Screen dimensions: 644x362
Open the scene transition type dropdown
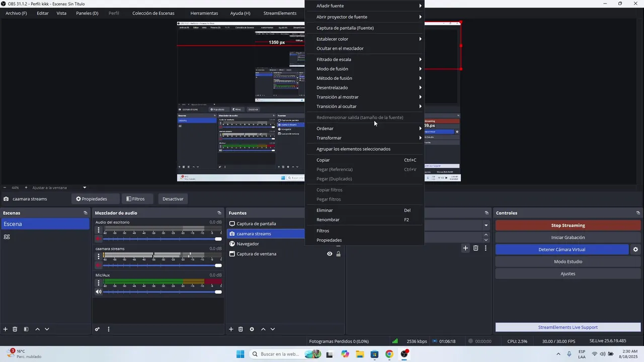486,225
